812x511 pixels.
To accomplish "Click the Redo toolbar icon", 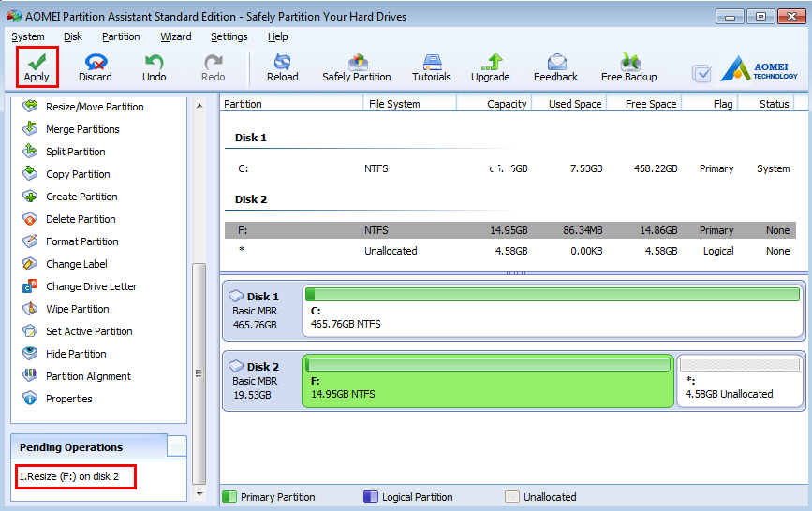I will pyautogui.click(x=213, y=67).
